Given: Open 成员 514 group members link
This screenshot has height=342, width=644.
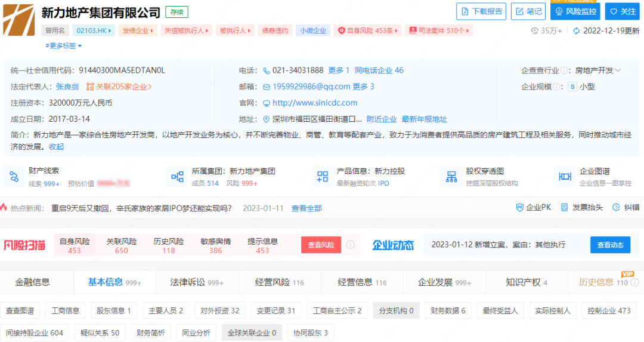Looking at the screenshot, I should (205, 183).
